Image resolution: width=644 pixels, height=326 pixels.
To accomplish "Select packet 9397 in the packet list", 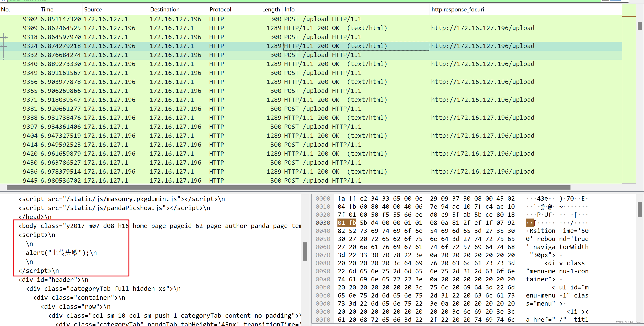I will coord(311,127).
